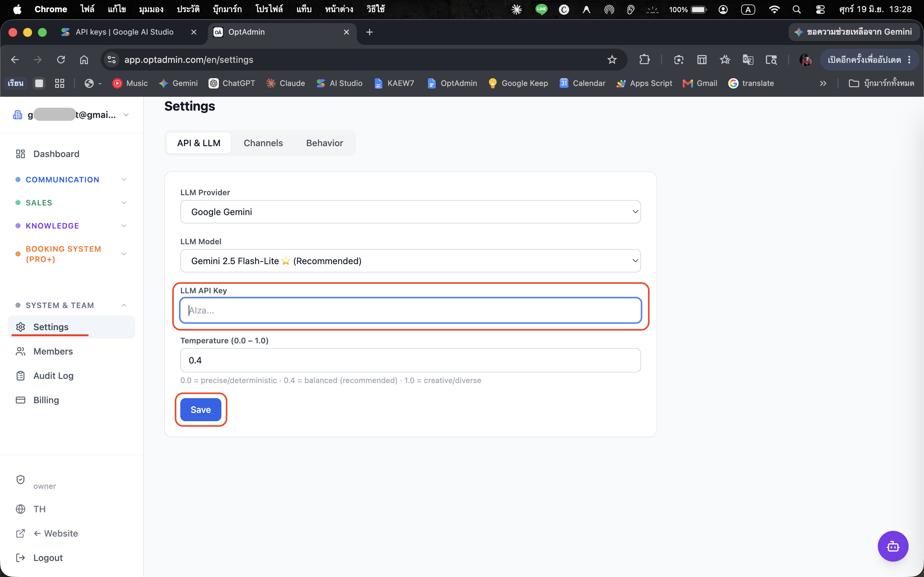Open the LLM Provider dropdown
Viewport: 924px width, 577px height.
click(410, 212)
